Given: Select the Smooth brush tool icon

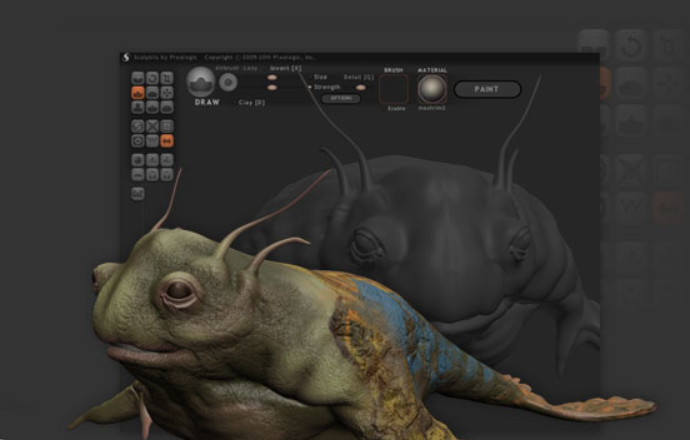Looking at the screenshot, I should (x=167, y=107).
